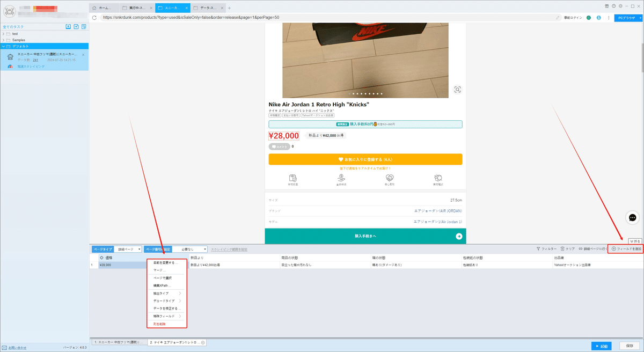Image resolution: width=644 pixels, height=352 pixels.
Task: Collapse the data panel with 折る button
Action: [x=635, y=241]
